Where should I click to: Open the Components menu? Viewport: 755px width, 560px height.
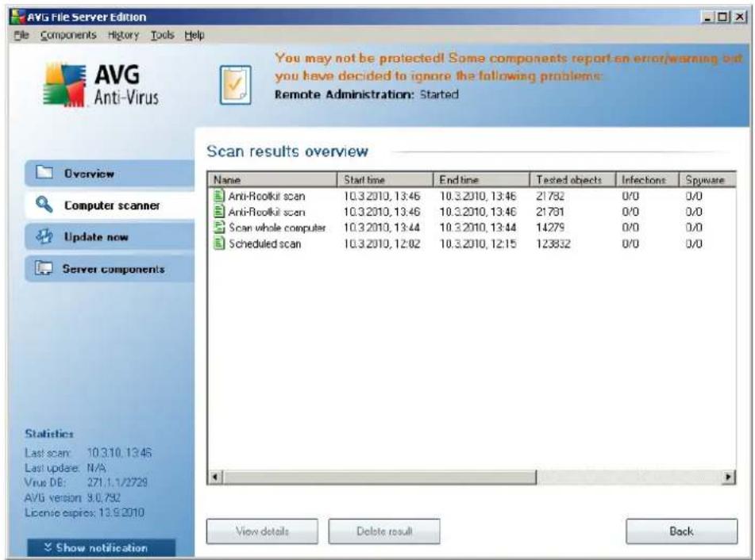tap(68, 35)
